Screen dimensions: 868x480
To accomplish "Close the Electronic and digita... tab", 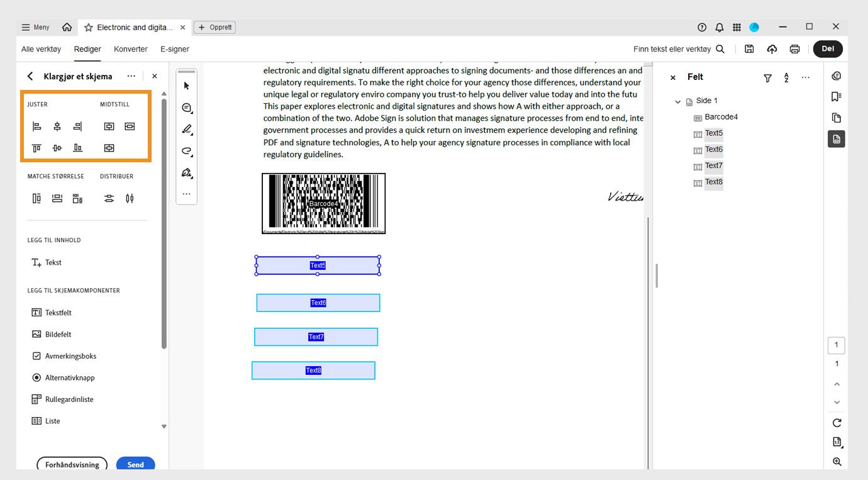I will click(182, 28).
